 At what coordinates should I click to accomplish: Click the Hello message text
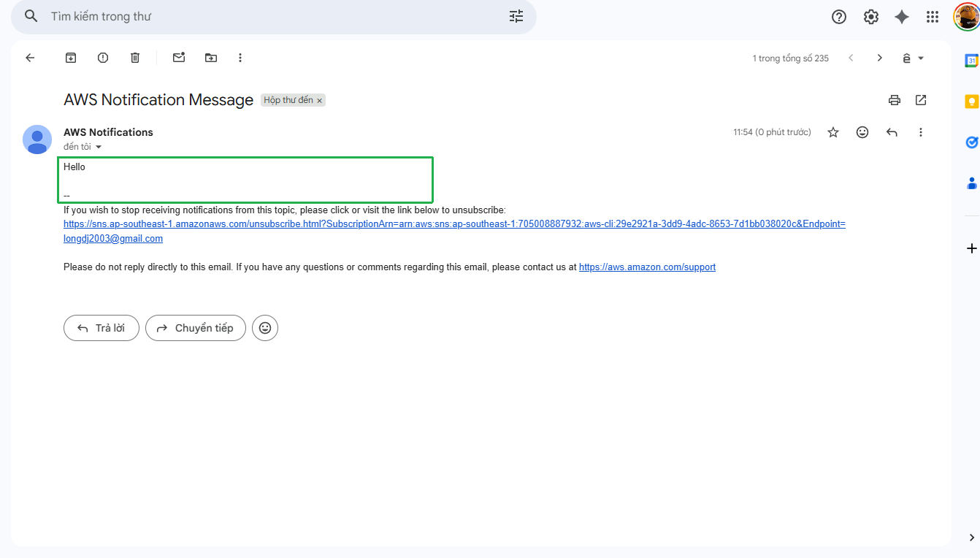74,167
